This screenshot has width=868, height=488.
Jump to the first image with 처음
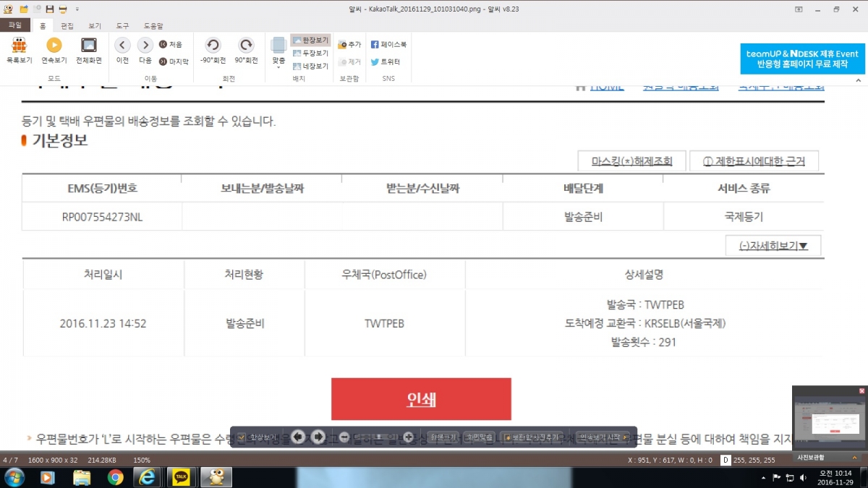tap(171, 44)
